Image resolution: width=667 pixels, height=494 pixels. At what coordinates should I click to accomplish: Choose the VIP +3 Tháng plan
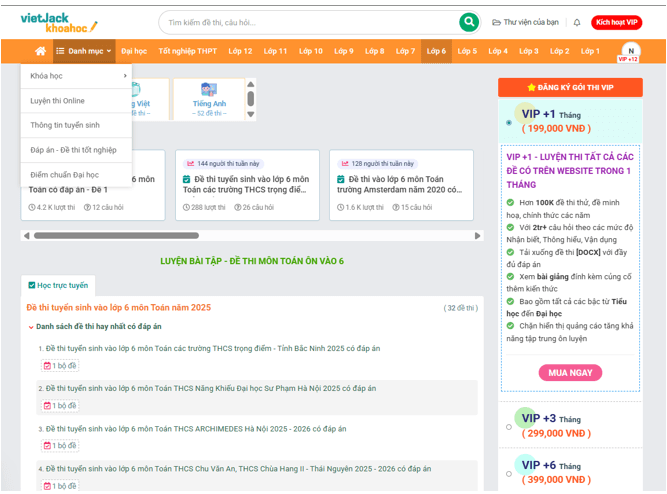pyautogui.click(x=509, y=427)
